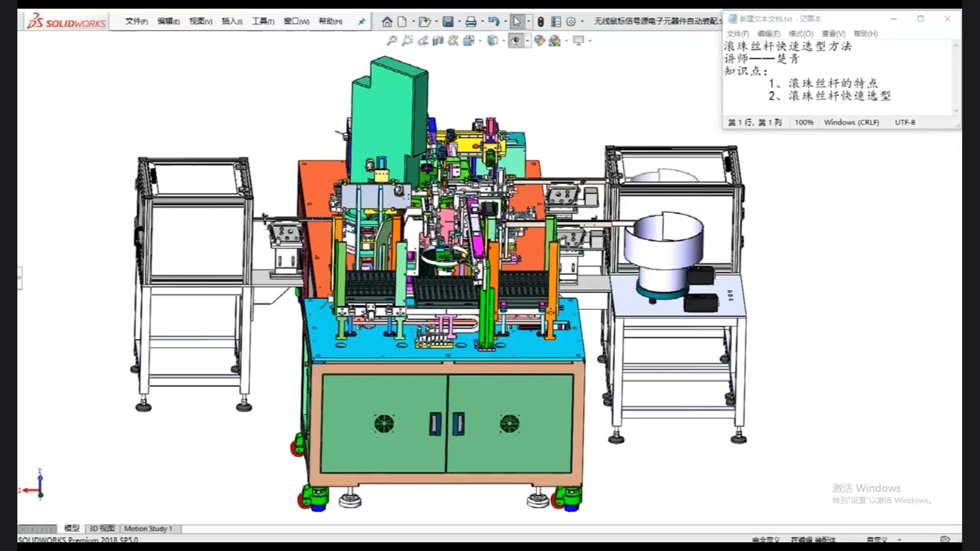Image resolution: width=980 pixels, height=551 pixels.
Task: Print the current document
Action: (x=471, y=21)
